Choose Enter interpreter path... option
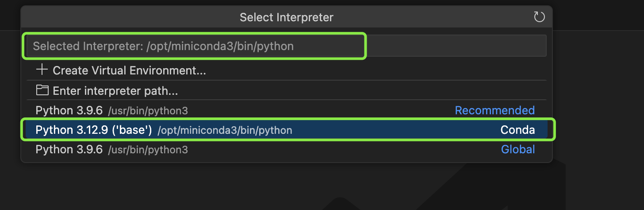The image size is (644, 210). point(286,91)
